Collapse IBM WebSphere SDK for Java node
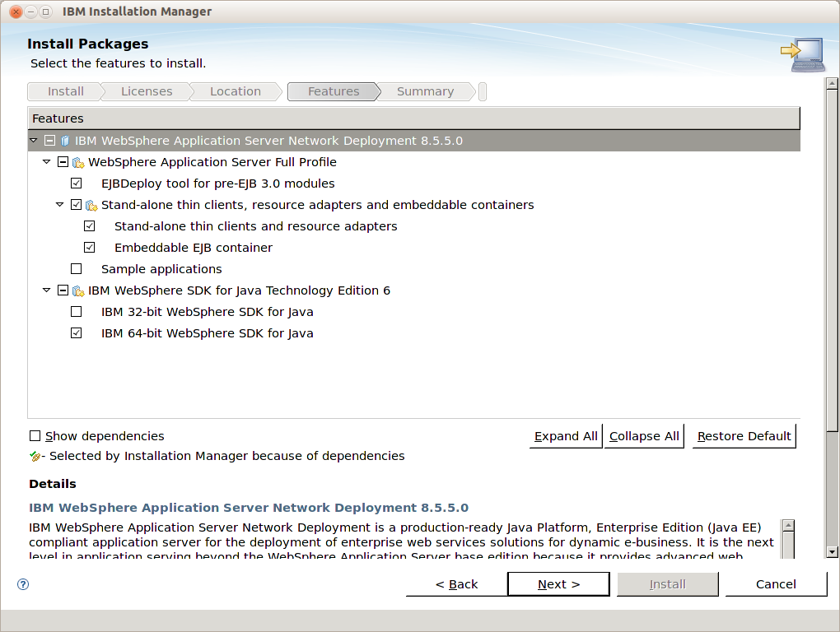Viewport: 840px width, 632px height. [x=47, y=290]
